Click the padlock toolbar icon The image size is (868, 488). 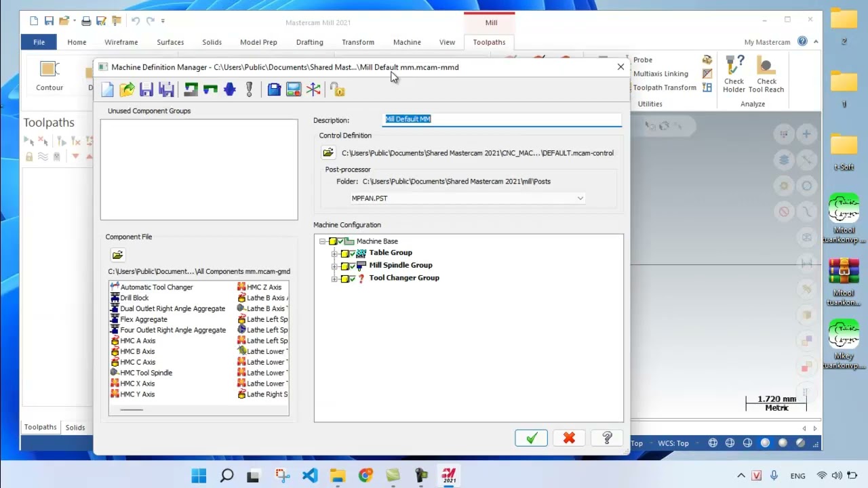[337, 89]
